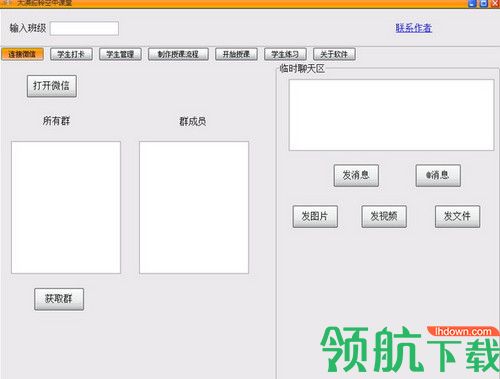Switch to the 连接微信 tab

pos(22,54)
